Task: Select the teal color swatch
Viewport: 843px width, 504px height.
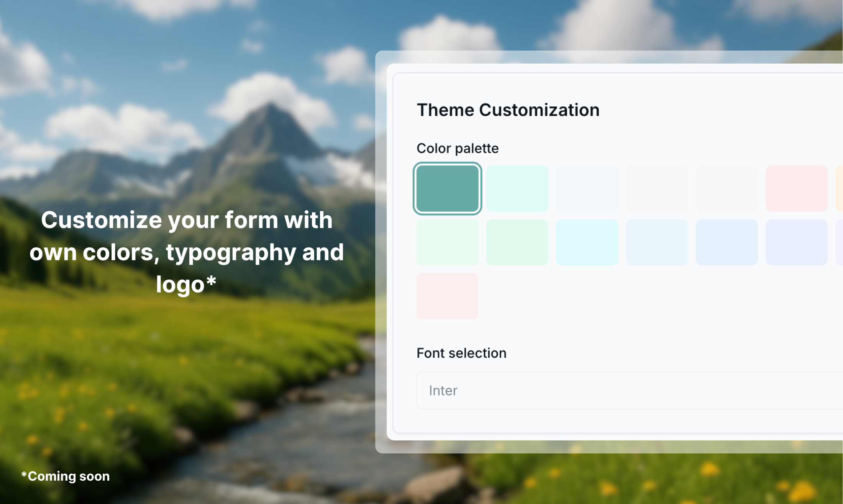Action: pos(447,188)
